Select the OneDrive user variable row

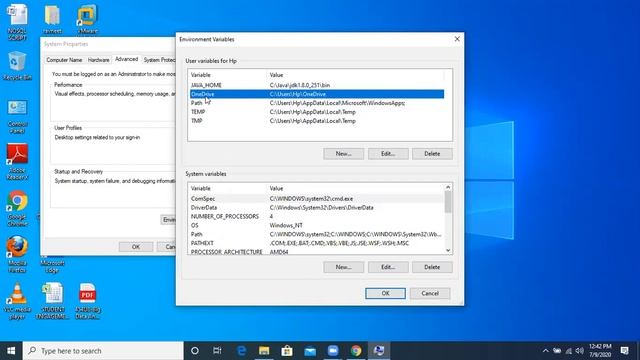click(x=317, y=94)
